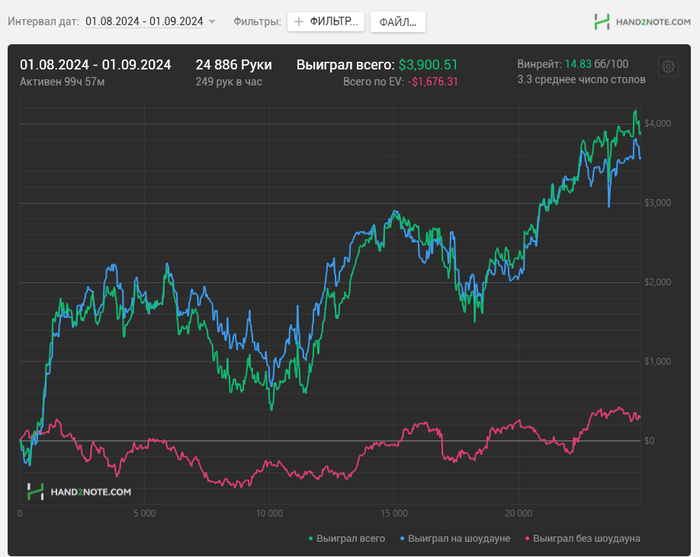Click the 10 000 x-axis label
This screenshot has height=557, width=700.
tap(269, 514)
